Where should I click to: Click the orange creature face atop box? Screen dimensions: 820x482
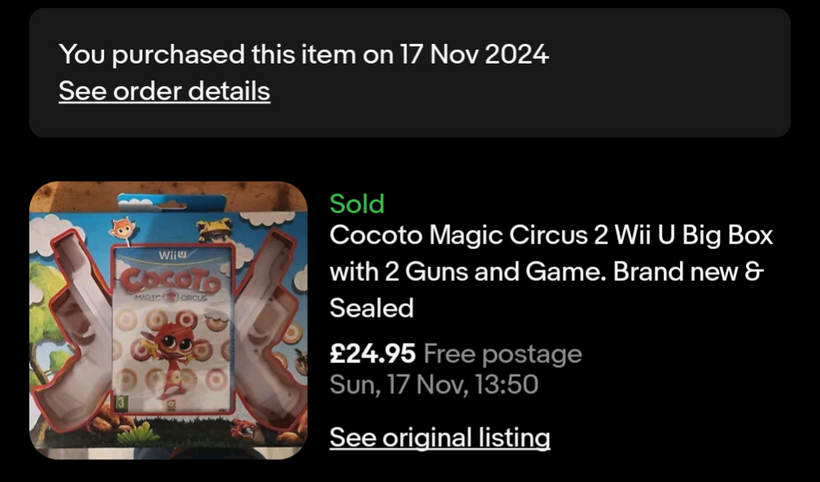click(122, 228)
